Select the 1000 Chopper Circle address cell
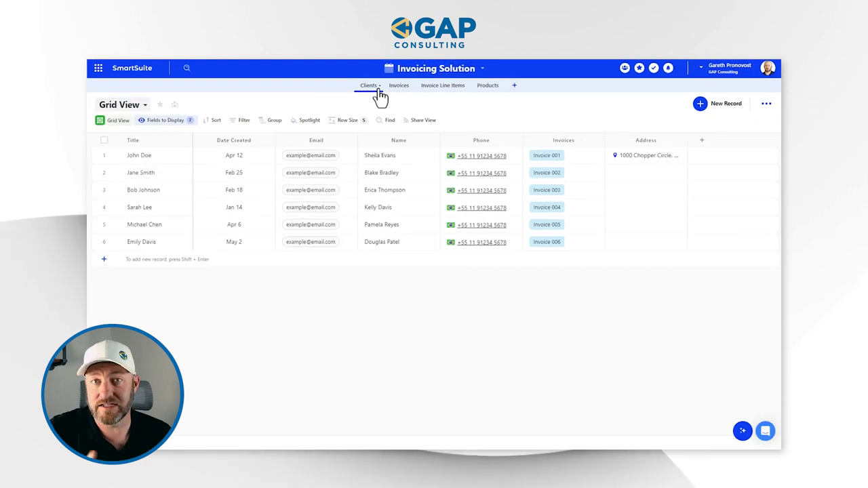 point(646,155)
